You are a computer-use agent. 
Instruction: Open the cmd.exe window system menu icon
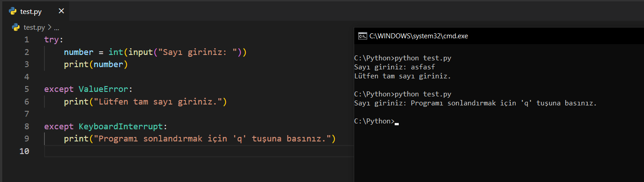pyautogui.click(x=362, y=36)
